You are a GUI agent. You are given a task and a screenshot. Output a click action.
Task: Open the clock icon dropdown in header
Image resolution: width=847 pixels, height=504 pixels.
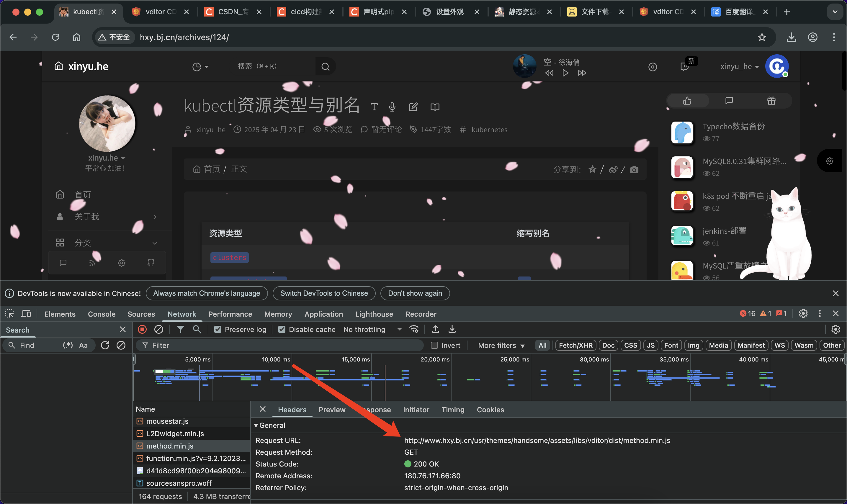pyautogui.click(x=200, y=67)
